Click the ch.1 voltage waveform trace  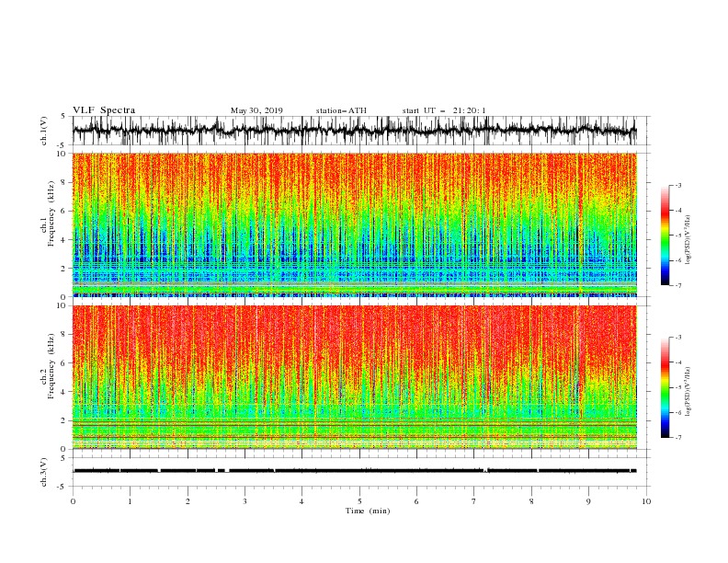(355, 131)
